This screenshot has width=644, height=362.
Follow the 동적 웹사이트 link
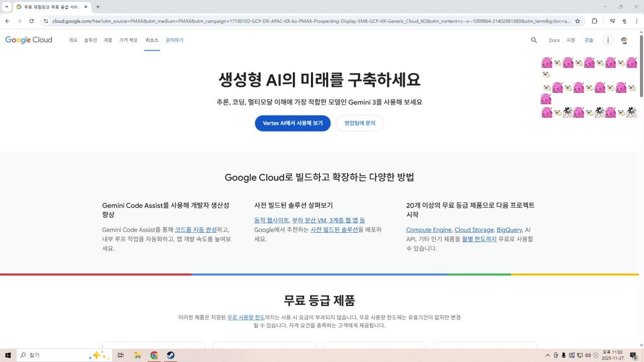(x=271, y=220)
